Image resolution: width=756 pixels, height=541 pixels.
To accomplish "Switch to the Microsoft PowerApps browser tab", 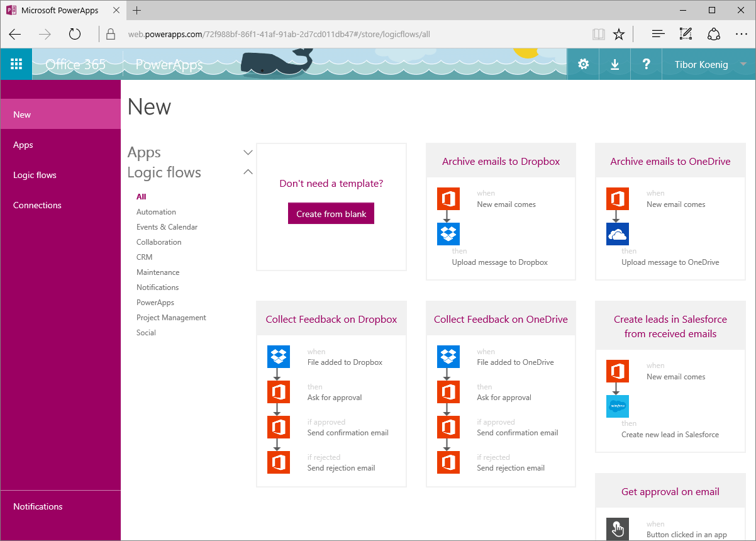I will click(60, 11).
